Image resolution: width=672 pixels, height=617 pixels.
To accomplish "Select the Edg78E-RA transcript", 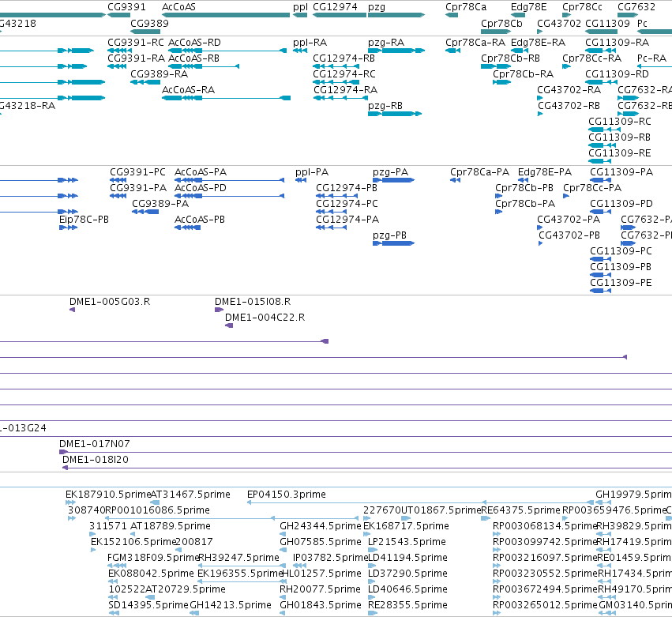I will pos(519,51).
